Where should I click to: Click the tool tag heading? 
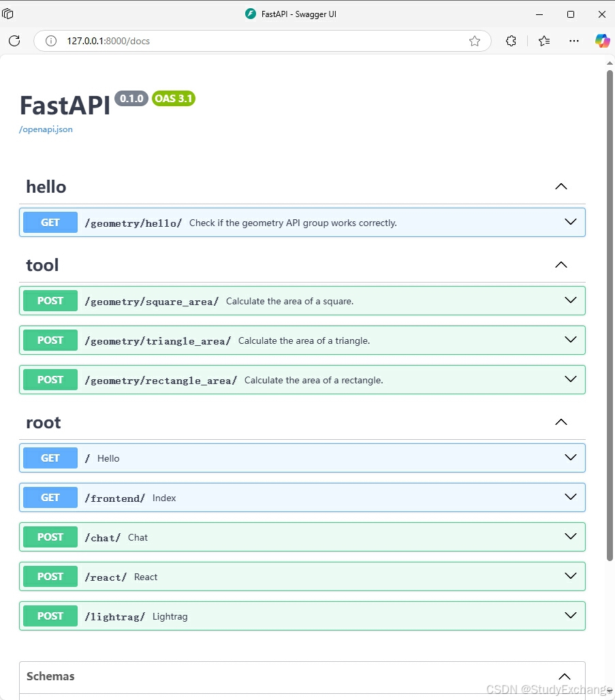(x=42, y=265)
